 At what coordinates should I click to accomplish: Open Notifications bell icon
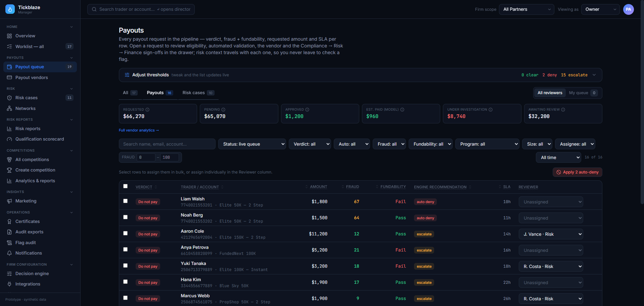point(9,253)
